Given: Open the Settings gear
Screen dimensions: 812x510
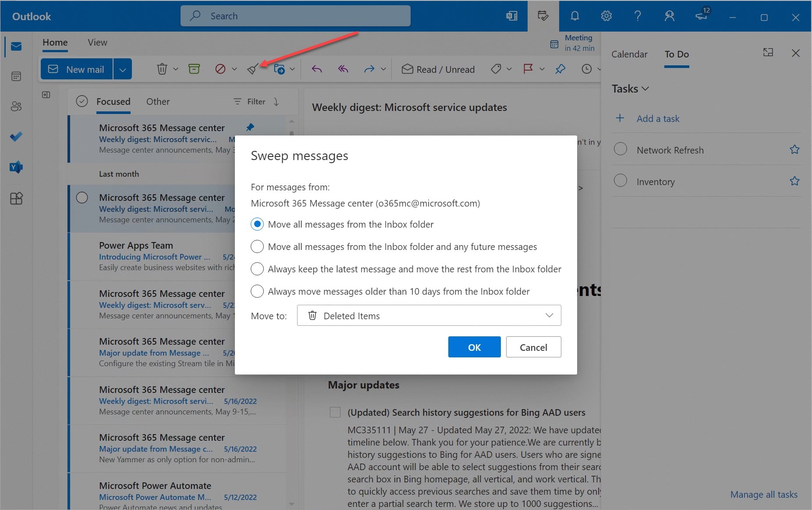Looking at the screenshot, I should pyautogui.click(x=606, y=16).
